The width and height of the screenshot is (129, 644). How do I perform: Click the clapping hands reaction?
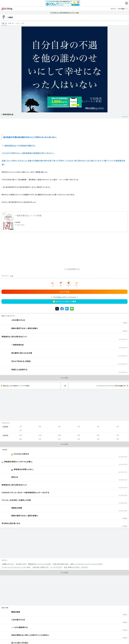pyautogui.click(x=77, y=284)
